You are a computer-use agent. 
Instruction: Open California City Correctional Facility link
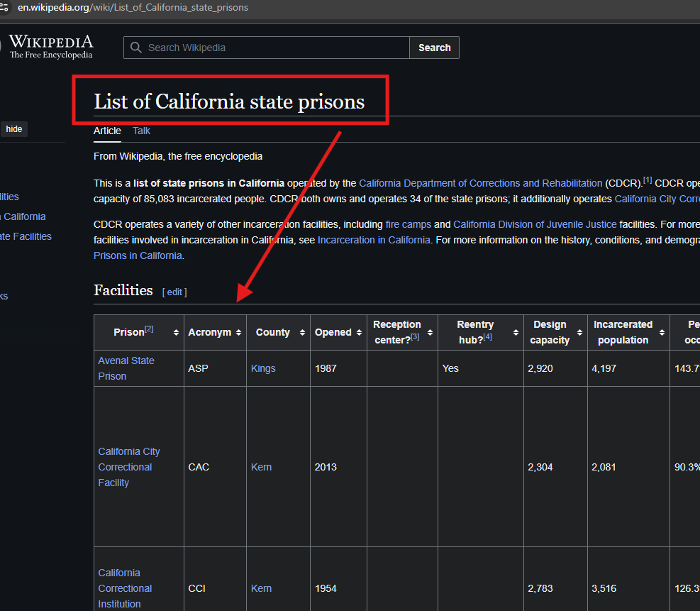[128, 467]
